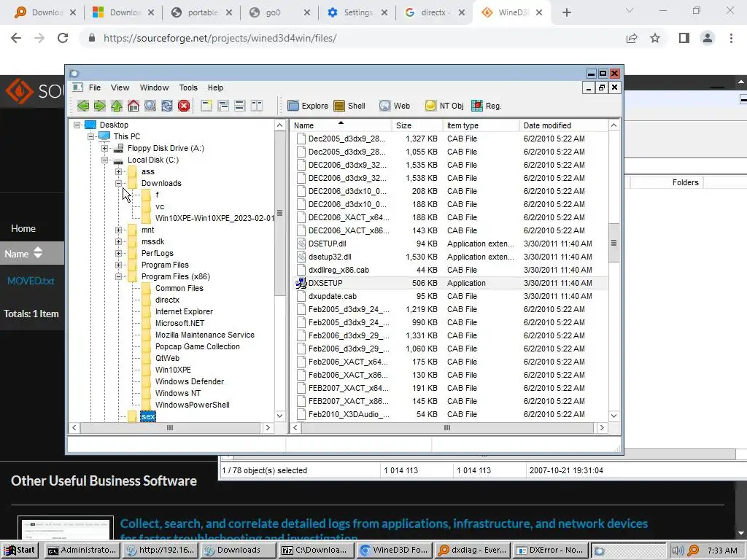This screenshot has height=560, width=747.
Task: Sort file list by Item type column
Action: (481, 125)
